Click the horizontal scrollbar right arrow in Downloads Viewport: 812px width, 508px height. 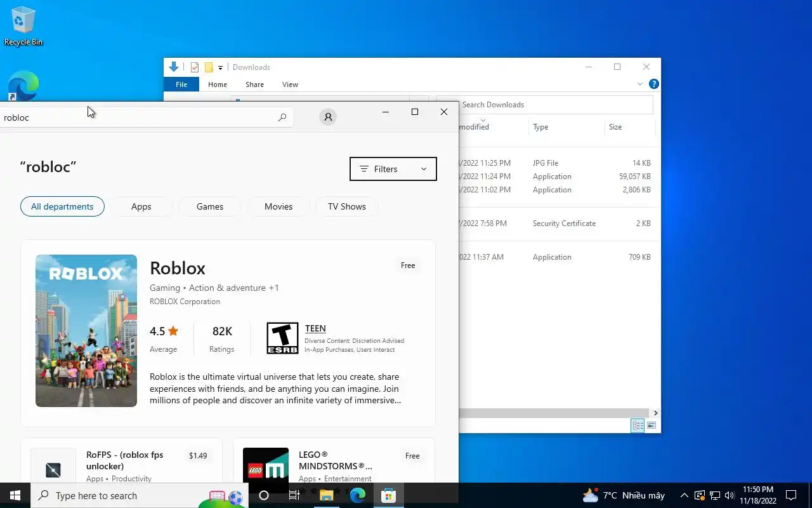(x=655, y=413)
